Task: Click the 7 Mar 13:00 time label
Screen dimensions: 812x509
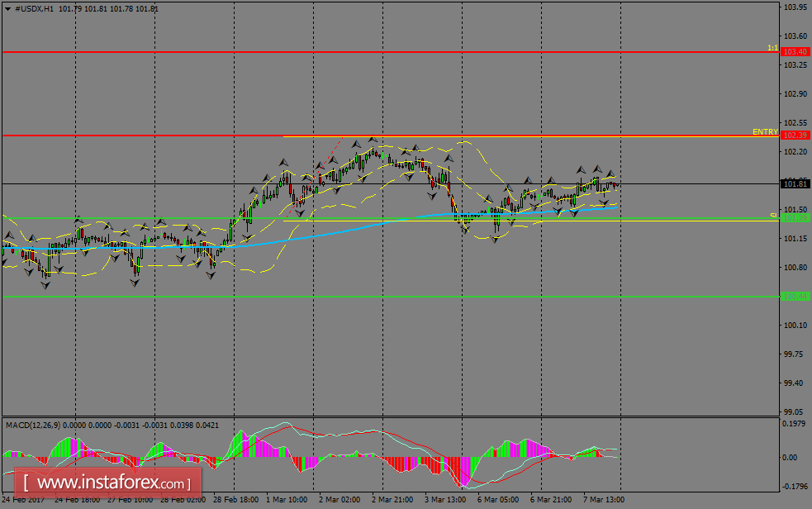Action: (603, 500)
